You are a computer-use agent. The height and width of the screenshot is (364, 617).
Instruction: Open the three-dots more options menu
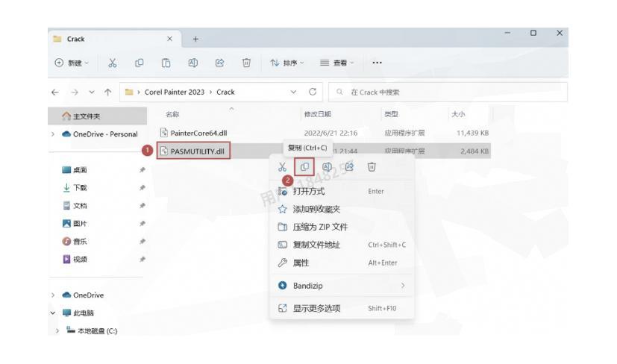377,63
